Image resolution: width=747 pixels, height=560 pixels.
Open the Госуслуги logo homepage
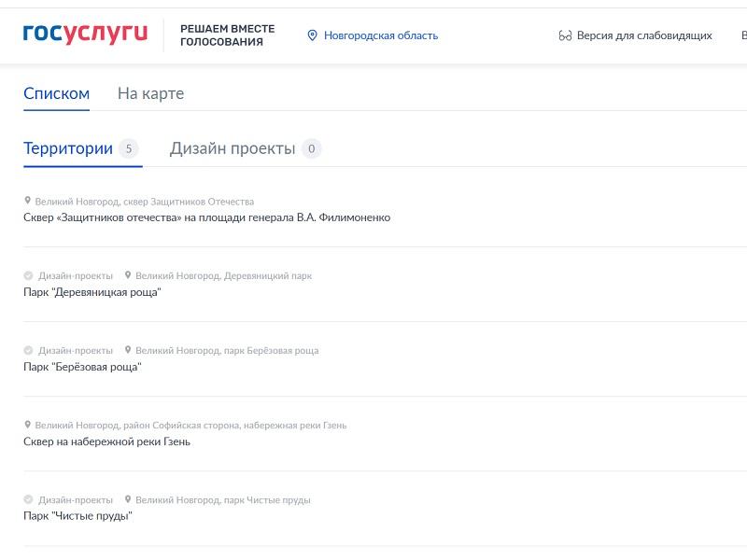click(85, 34)
